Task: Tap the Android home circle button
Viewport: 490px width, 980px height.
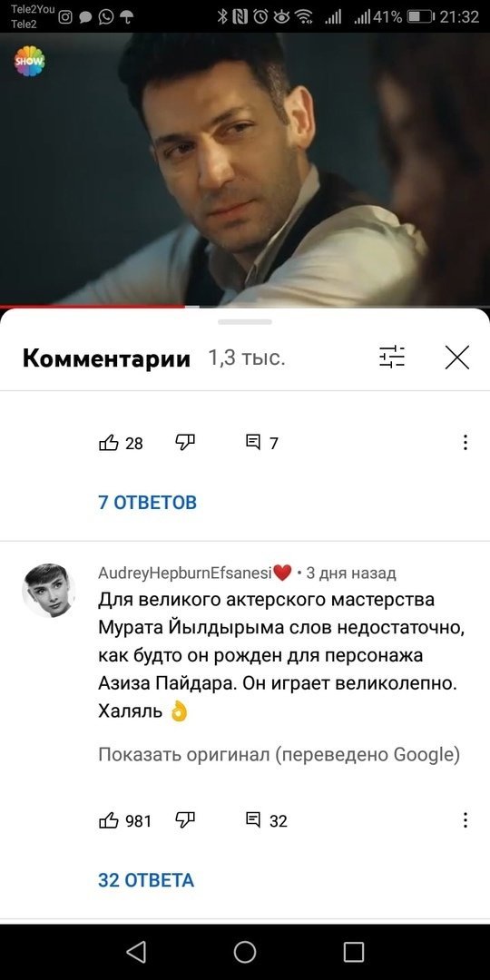Action: (x=245, y=952)
